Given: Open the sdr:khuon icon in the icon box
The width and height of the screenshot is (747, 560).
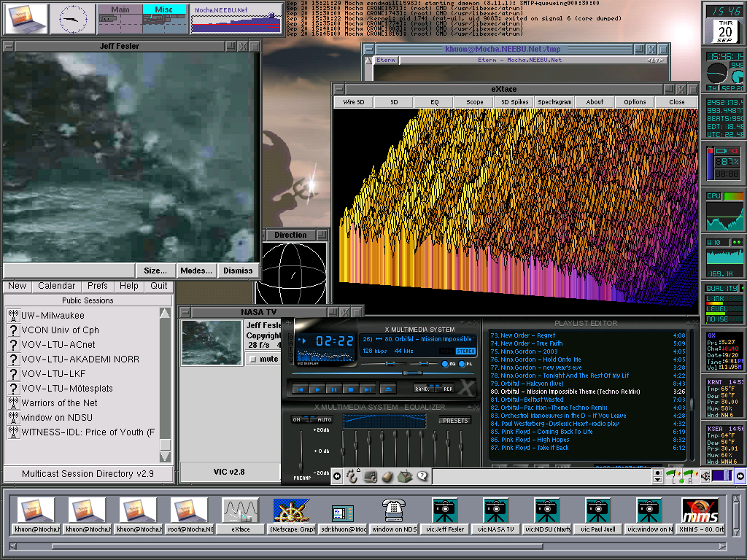Looking at the screenshot, I should [343, 516].
